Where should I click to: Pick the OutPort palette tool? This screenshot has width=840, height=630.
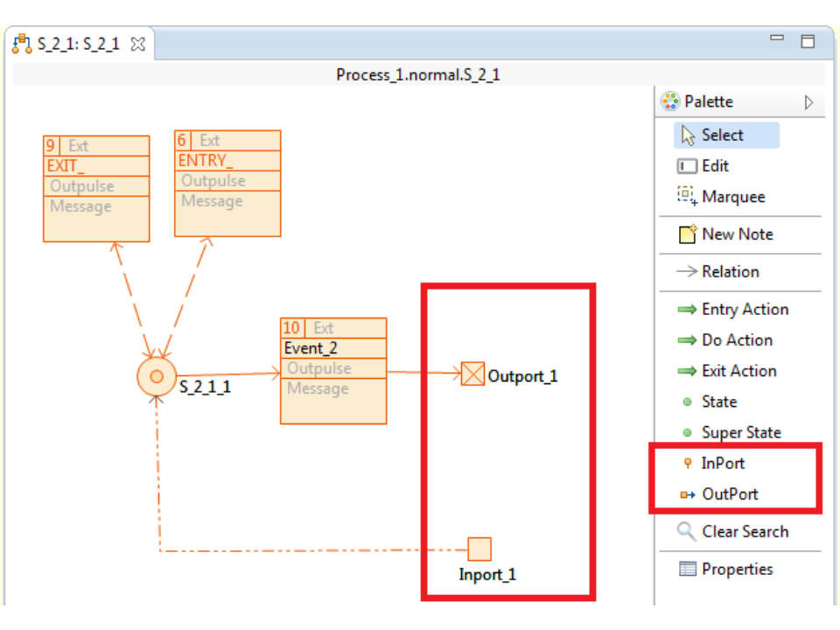[x=729, y=494]
